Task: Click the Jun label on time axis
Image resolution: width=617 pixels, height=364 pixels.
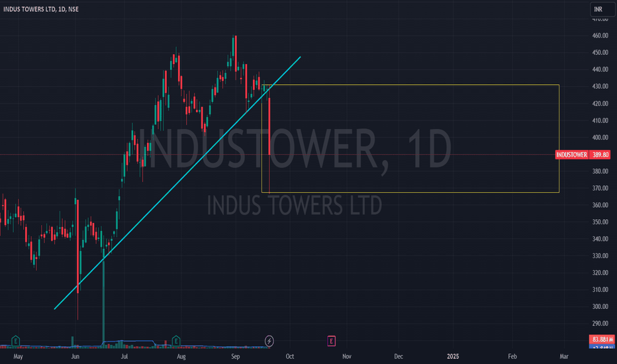Action: tap(75, 357)
